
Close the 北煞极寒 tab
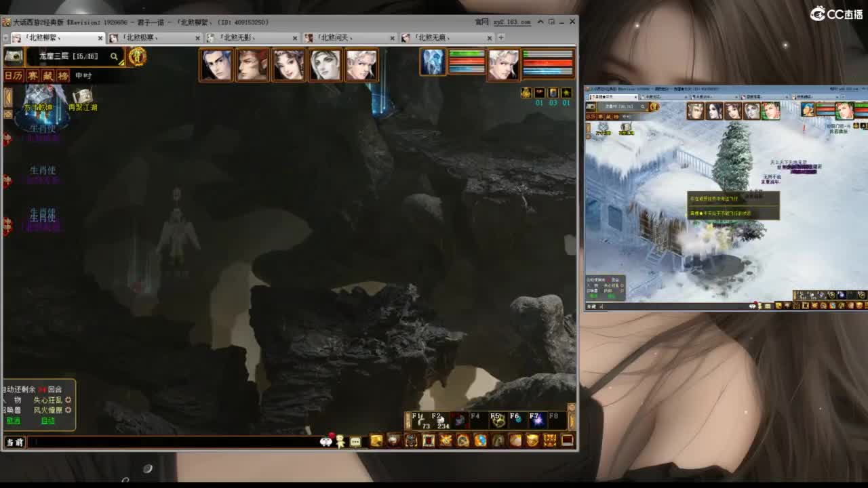[197, 38]
